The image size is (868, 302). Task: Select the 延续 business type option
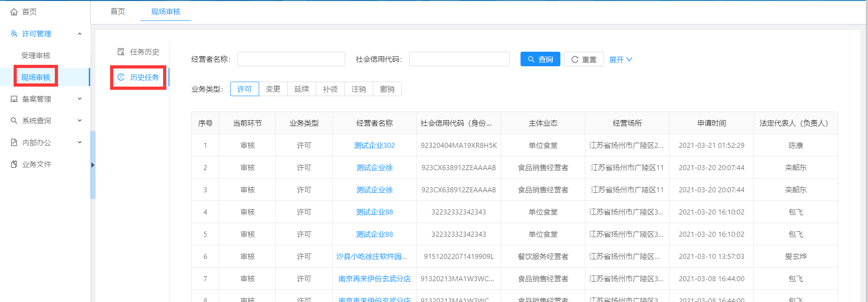pyautogui.click(x=301, y=89)
